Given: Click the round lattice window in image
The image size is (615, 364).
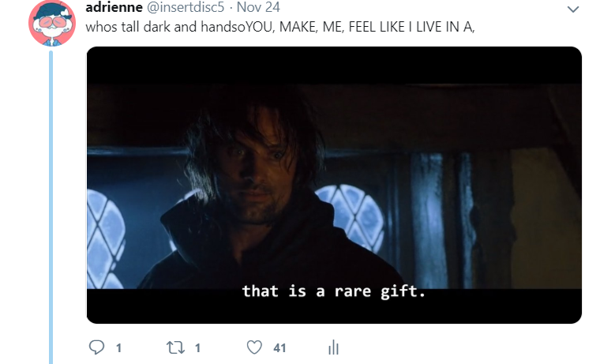Looking at the screenshot, I should point(351,216).
